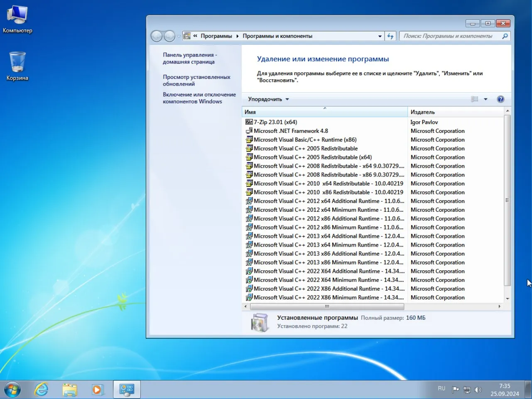The image size is (532, 399).
Task: Open the recent pages dropdown next to navigation arrows
Action: coord(179,36)
